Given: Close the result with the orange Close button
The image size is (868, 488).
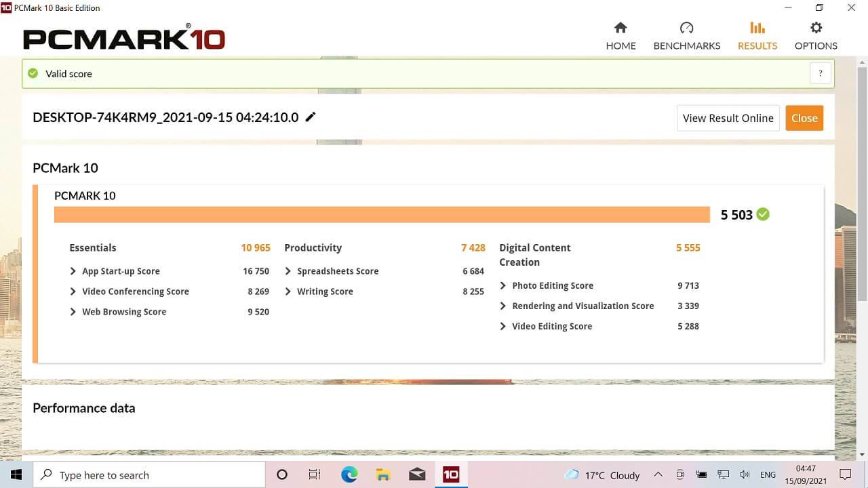Looking at the screenshot, I should 804,118.
